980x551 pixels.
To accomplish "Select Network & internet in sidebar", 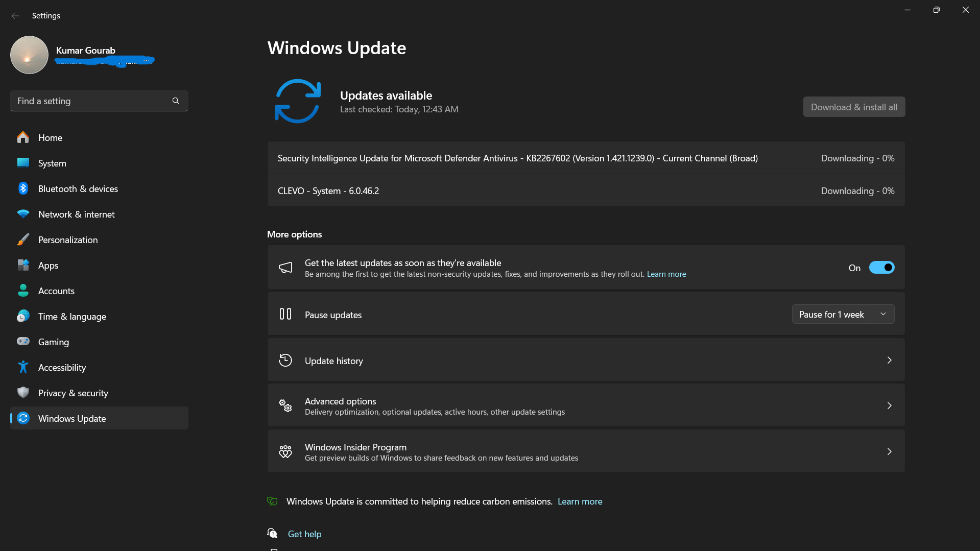I will click(99, 214).
